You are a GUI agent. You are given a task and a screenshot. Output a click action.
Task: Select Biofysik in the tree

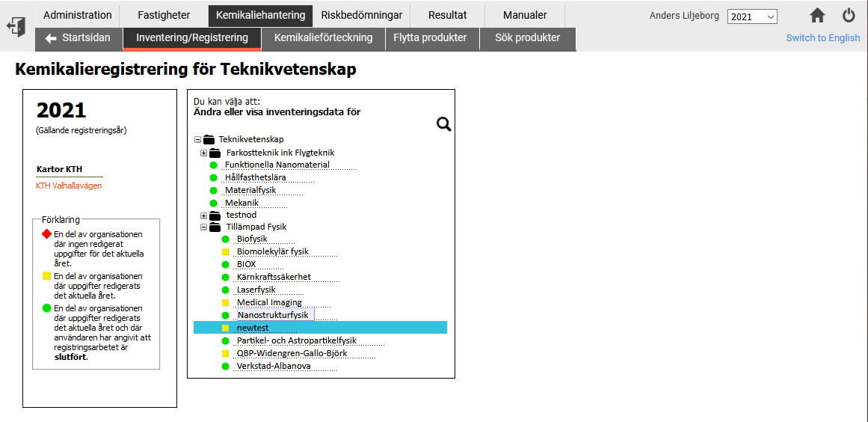(252, 239)
